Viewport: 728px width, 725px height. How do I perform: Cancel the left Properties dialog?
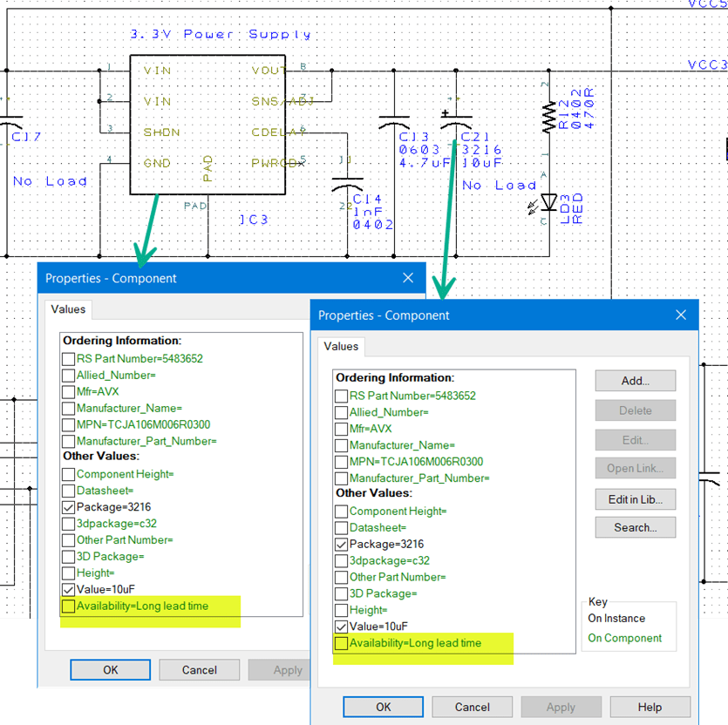(199, 670)
